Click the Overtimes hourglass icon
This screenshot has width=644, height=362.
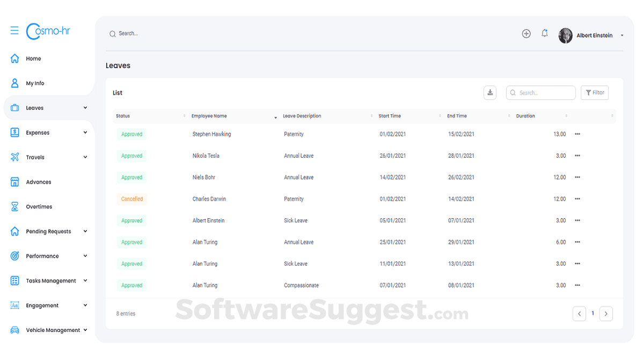(15, 206)
